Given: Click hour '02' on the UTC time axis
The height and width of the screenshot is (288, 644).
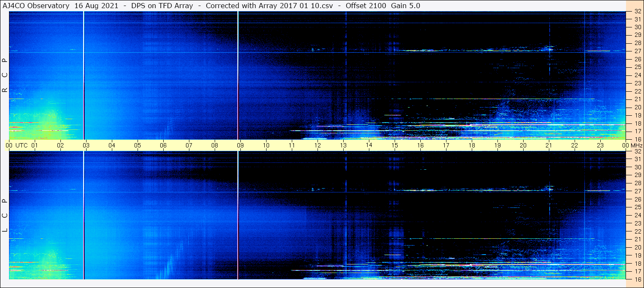Looking at the screenshot, I should click(x=60, y=145).
